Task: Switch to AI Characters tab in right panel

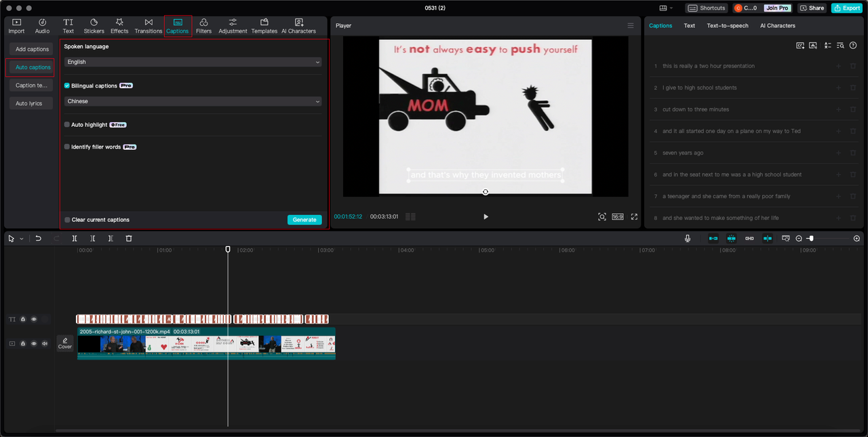Action: [x=778, y=26]
